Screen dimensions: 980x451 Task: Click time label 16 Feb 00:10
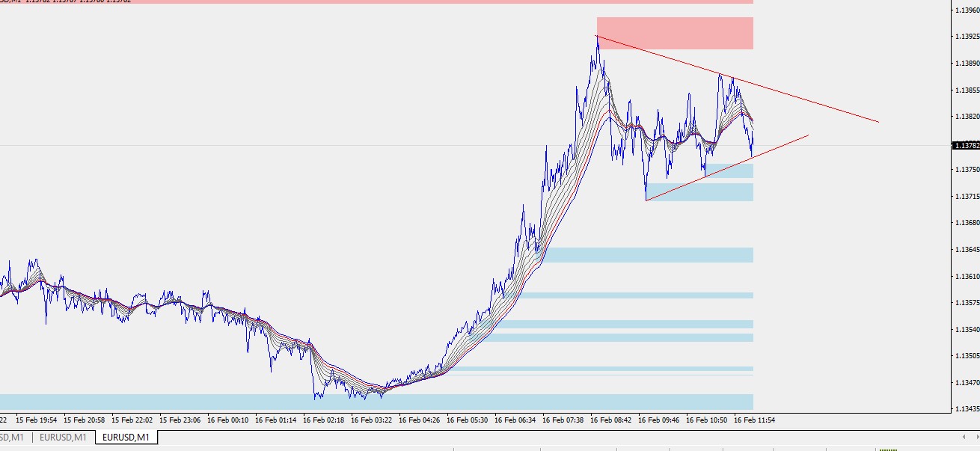[228, 420]
